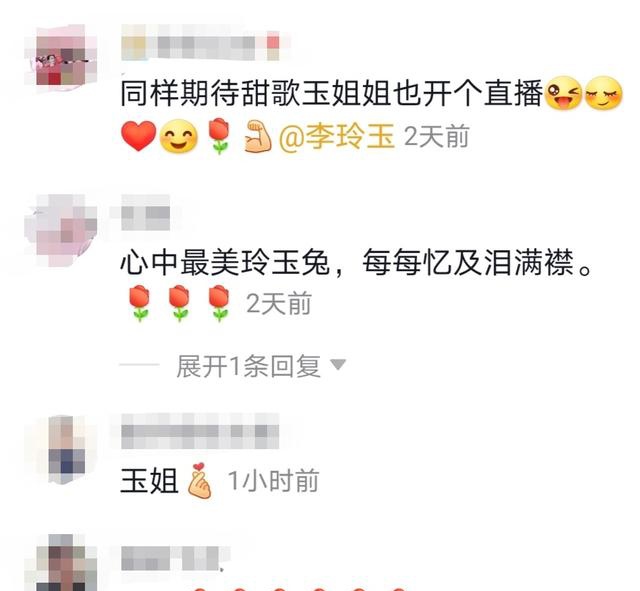Click the rose emoji next to the bicep
The image size is (640, 591).
(219, 136)
